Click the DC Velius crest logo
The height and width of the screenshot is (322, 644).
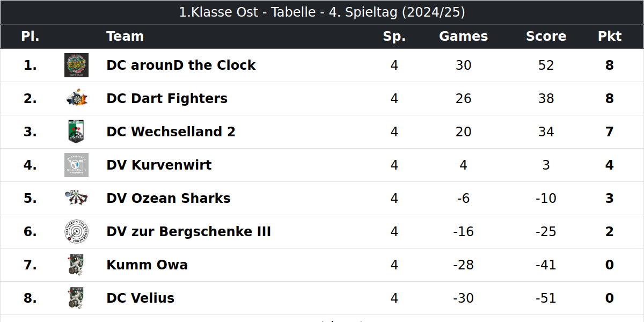tap(76, 298)
